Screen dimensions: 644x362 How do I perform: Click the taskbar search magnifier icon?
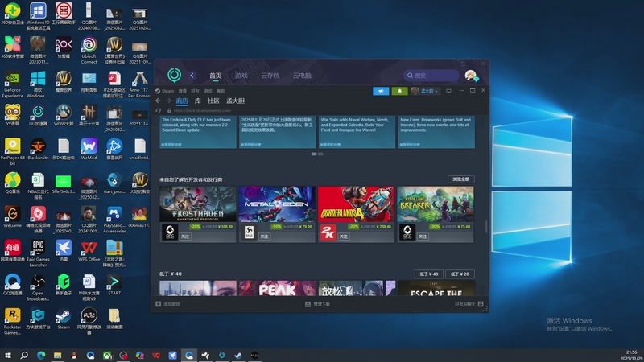click(x=24, y=355)
